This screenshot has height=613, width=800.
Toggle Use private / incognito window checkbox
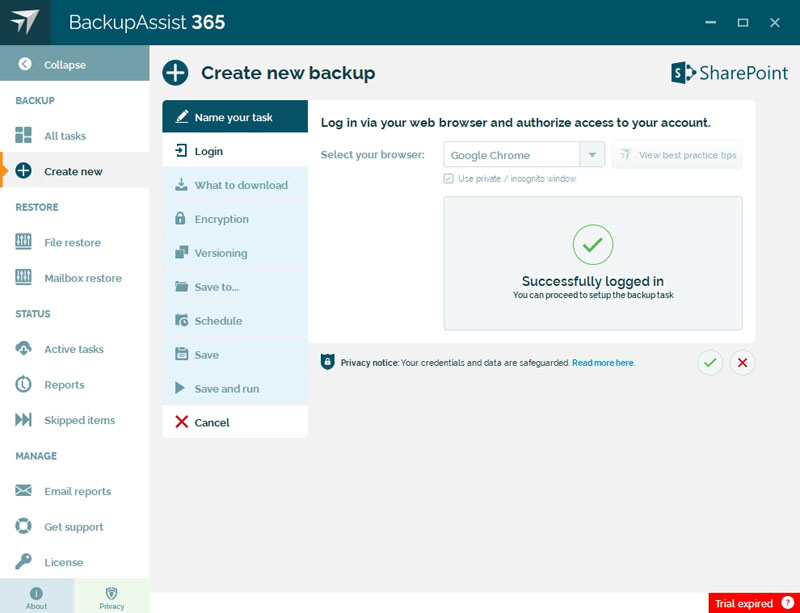448,179
